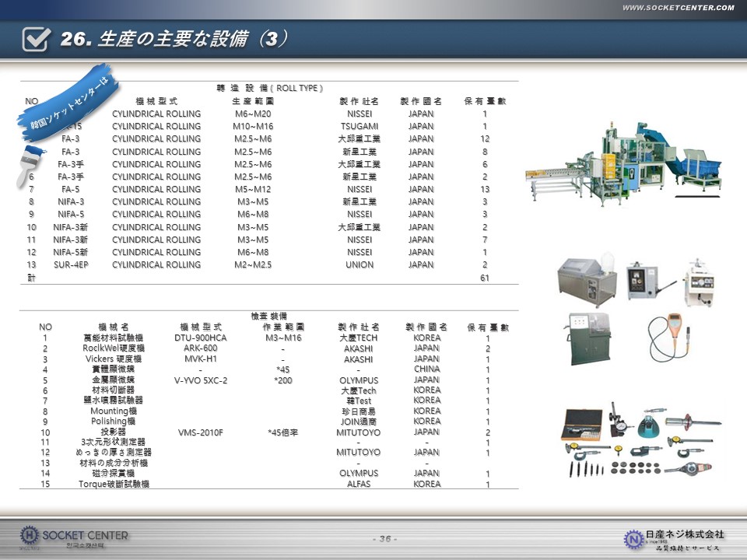The width and height of the screenshot is (747, 560).
Task: Click the checkmark icon beside the slide title
Action: 37,40
